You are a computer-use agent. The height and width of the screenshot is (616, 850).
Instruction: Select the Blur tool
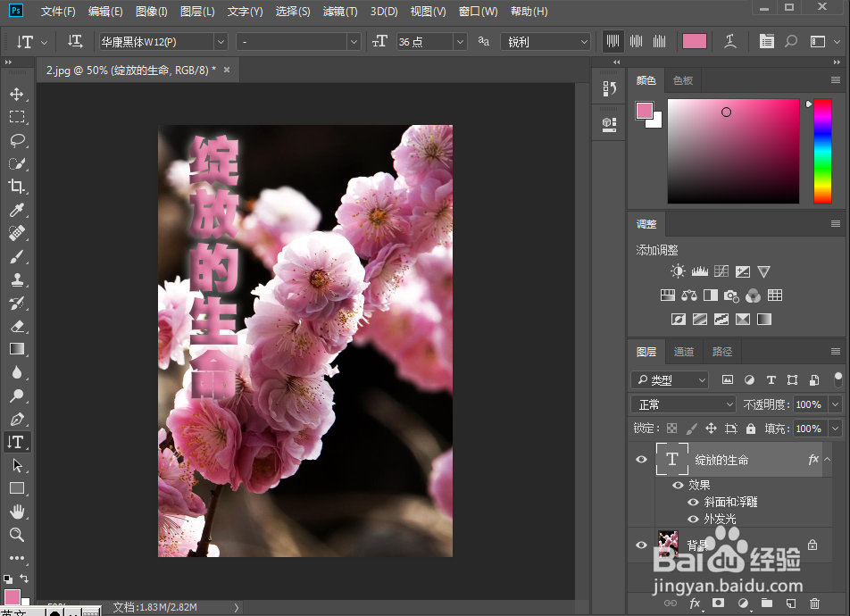[17, 372]
